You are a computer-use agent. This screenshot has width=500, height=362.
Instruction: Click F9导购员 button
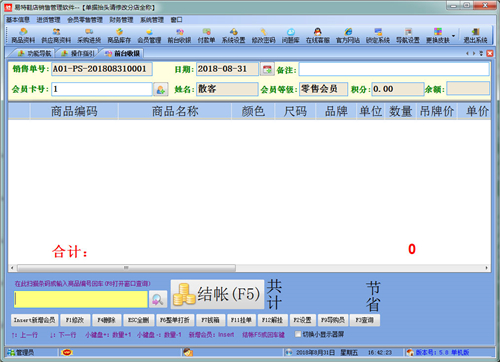click(333, 320)
